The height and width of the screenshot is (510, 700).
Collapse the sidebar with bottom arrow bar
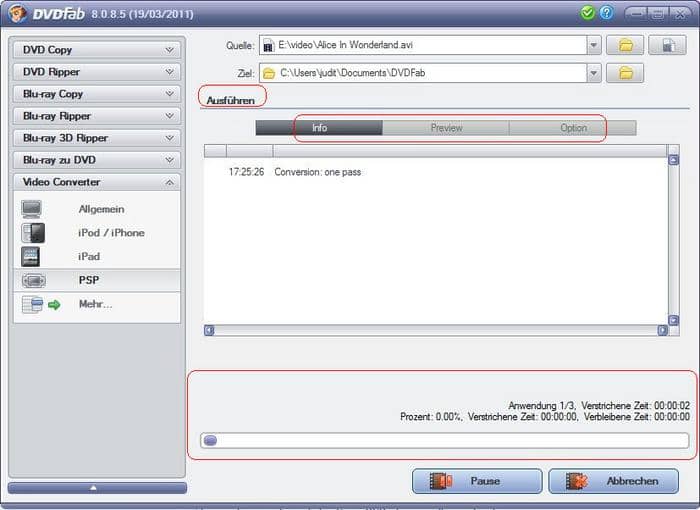(x=97, y=488)
